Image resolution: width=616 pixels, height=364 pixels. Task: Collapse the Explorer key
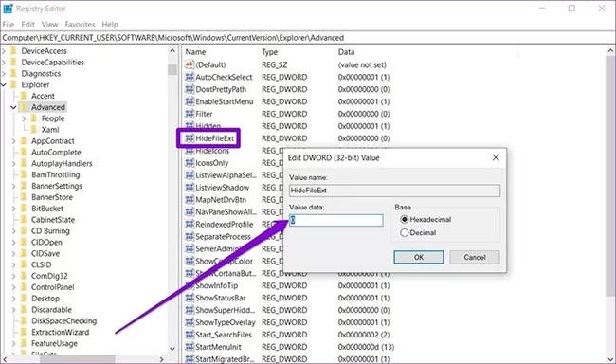pos(4,84)
